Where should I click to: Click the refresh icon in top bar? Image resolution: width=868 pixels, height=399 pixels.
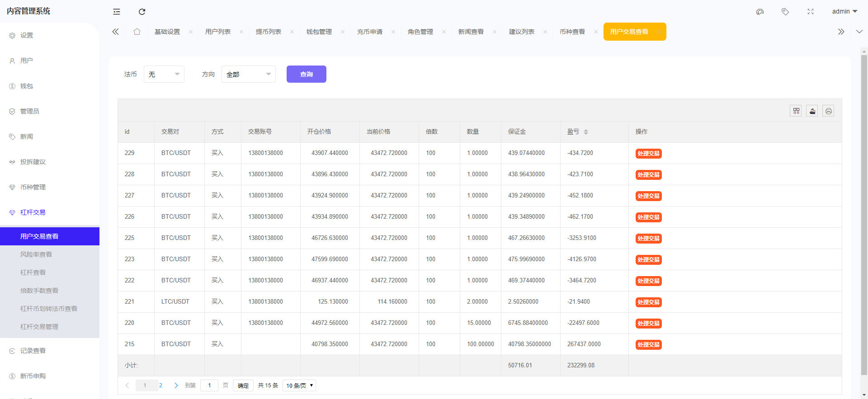point(142,12)
